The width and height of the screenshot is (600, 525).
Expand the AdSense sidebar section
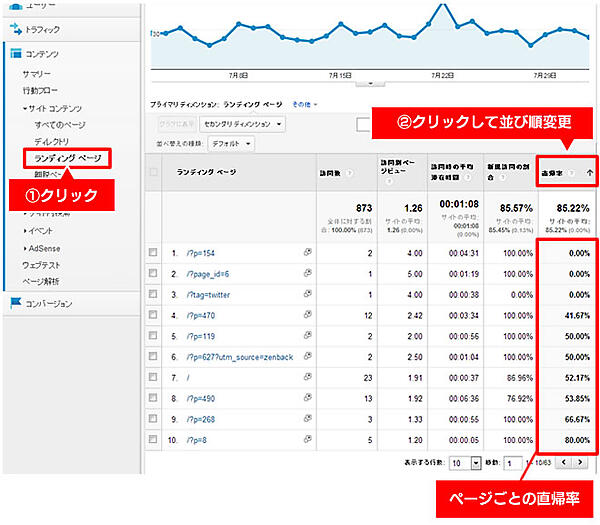(x=47, y=247)
